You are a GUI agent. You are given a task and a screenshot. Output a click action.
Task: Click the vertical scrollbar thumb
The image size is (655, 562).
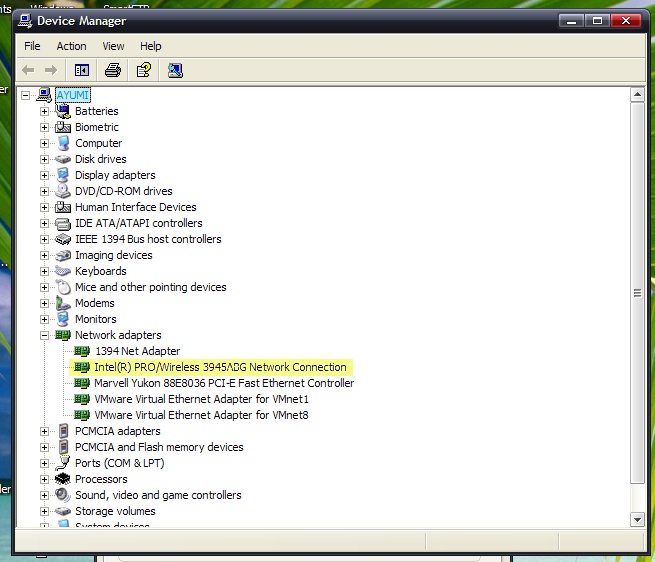[637, 293]
